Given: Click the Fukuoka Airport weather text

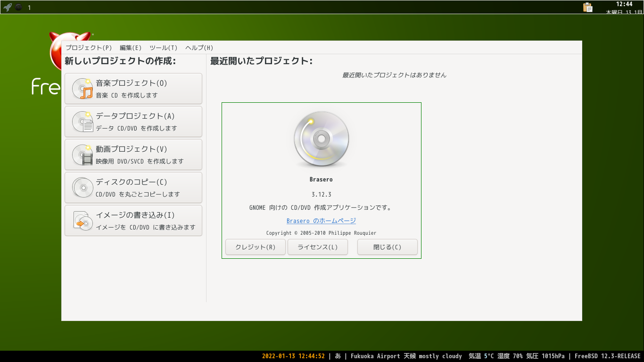Looking at the screenshot, I should click(x=406, y=356).
